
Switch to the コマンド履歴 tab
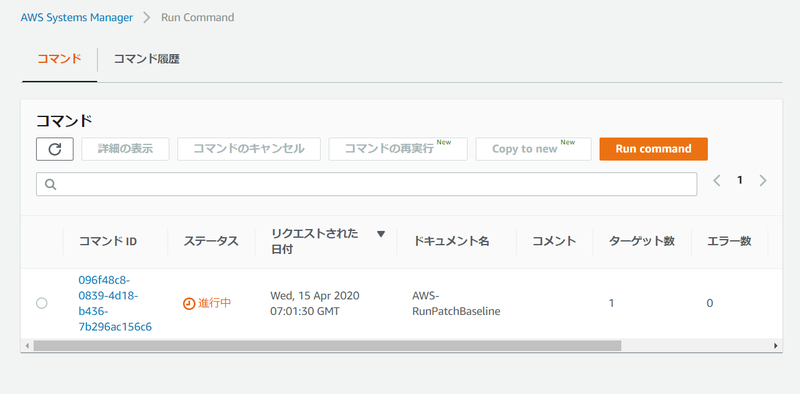coord(146,59)
